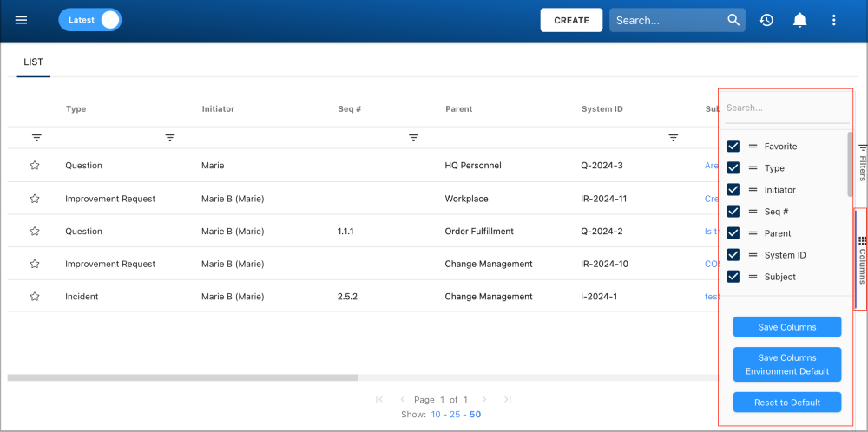Open the filter icon under the Favorite column
This screenshot has width=868, height=432.
click(36, 138)
